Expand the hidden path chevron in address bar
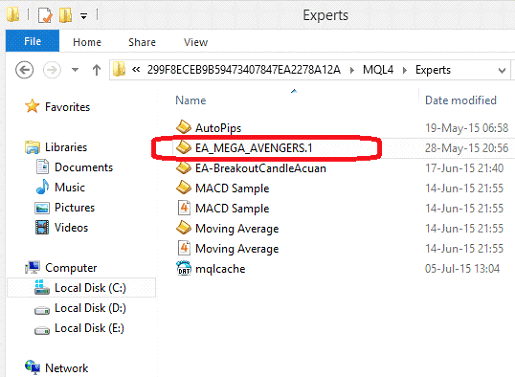The image size is (515, 377). [136, 70]
